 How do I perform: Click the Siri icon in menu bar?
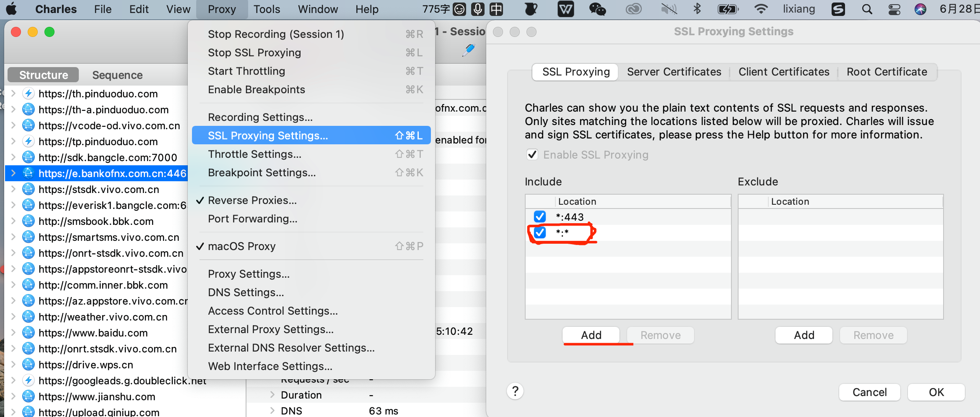pyautogui.click(x=920, y=9)
